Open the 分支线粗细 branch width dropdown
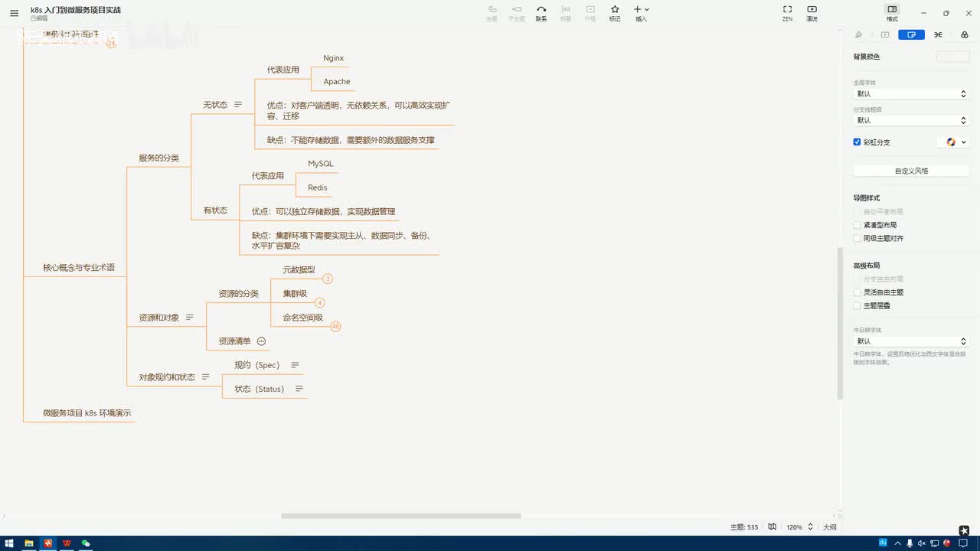This screenshot has width=980, height=551. coord(911,120)
